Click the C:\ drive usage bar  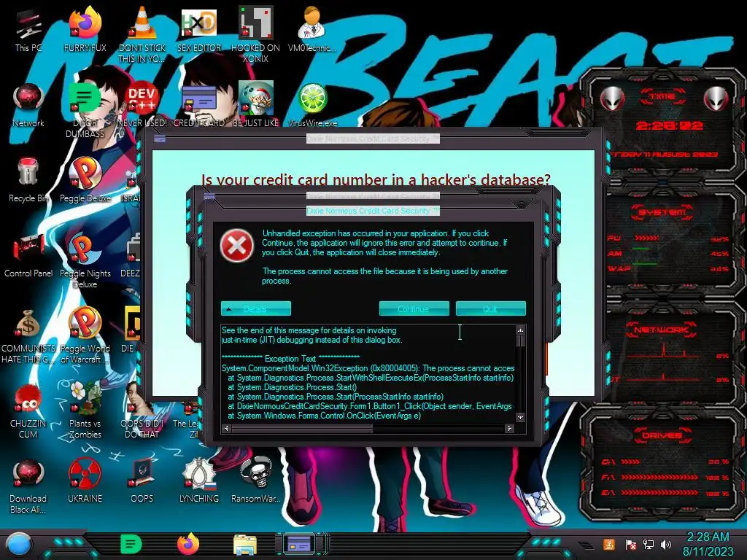[x=630, y=462]
